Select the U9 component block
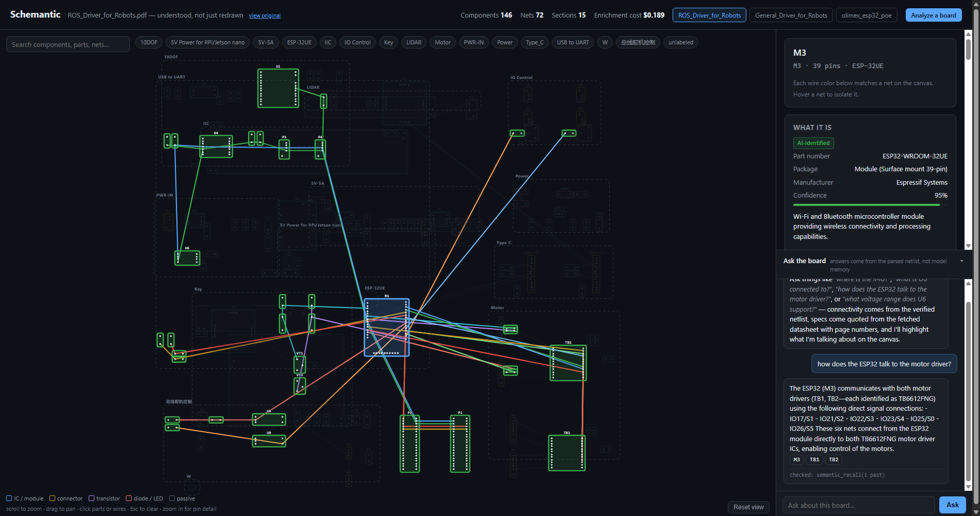This screenshot has width=980, height=516. pos(269,441)
